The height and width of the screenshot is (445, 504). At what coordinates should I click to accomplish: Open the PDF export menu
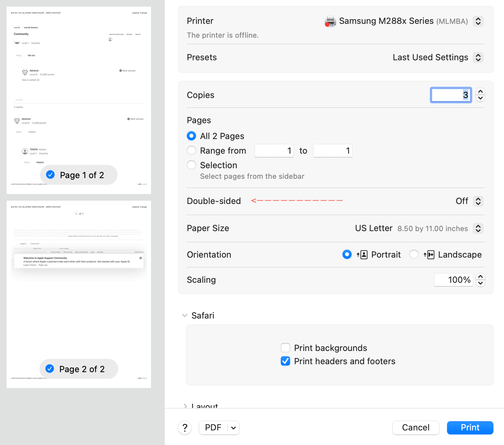click(219, 427)
